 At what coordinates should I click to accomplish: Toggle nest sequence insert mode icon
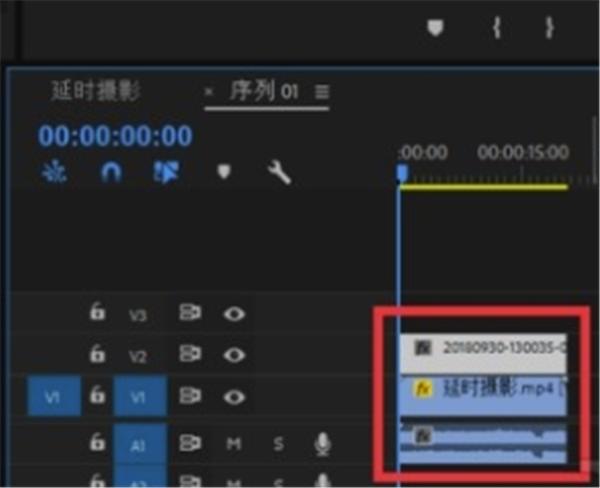(x=54, y=171)
